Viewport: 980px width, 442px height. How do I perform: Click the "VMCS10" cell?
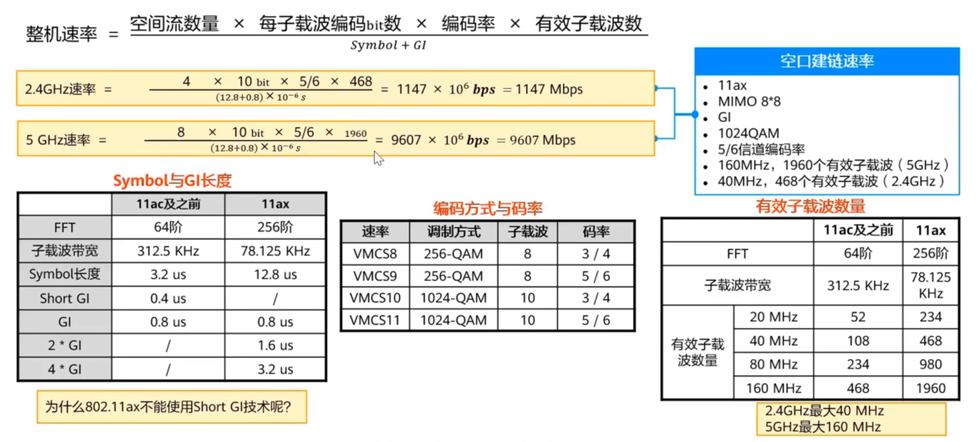(375, 298)
